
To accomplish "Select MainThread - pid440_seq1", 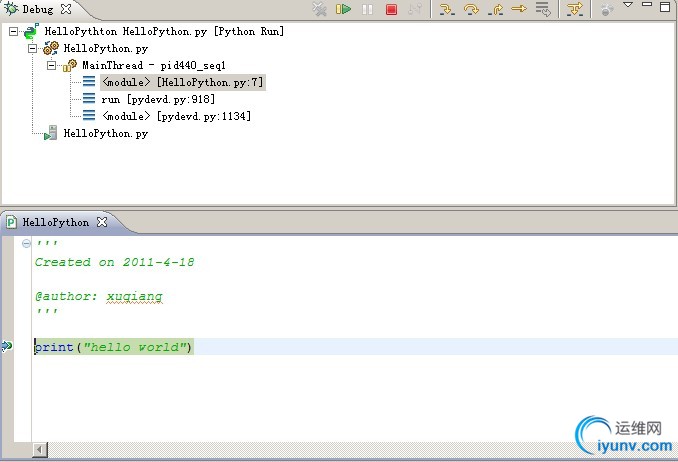I will click(154, 65).
